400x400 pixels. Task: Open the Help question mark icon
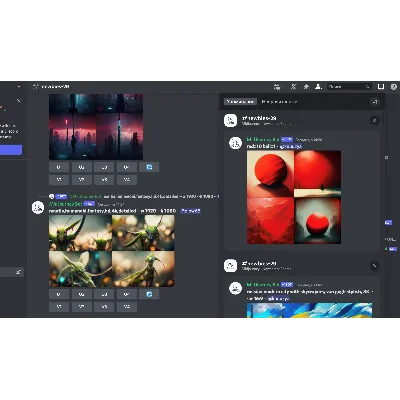[394, 87]
